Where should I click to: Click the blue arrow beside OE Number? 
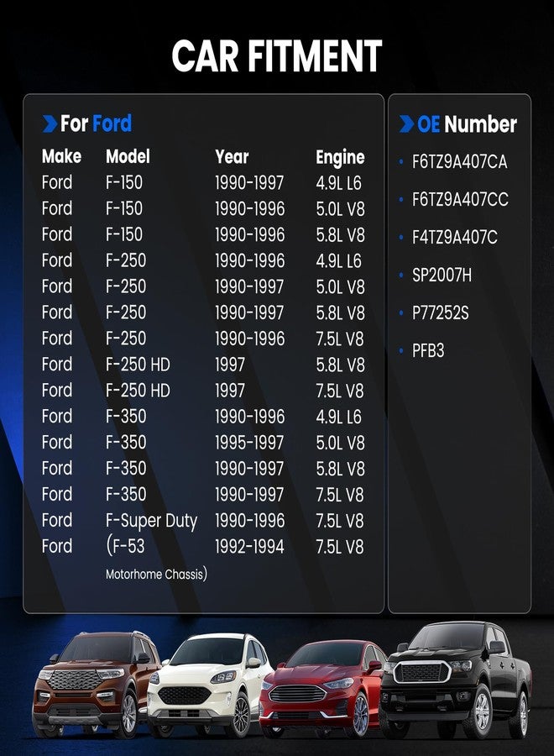[406, 123]
